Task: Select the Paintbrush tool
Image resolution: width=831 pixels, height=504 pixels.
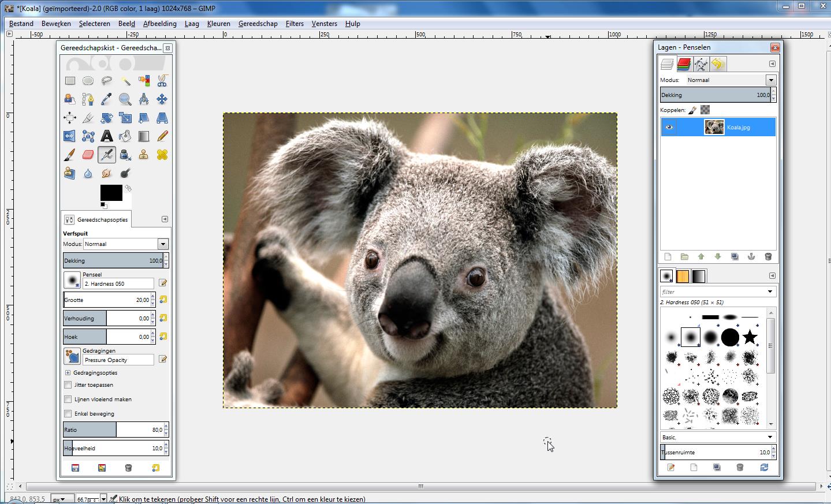Action: point(69,155)
